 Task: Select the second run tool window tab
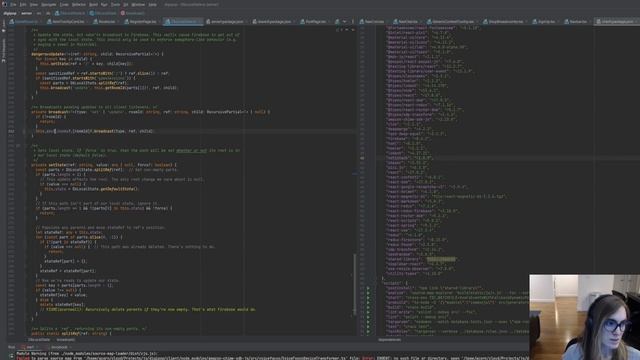tap(60, 347)
